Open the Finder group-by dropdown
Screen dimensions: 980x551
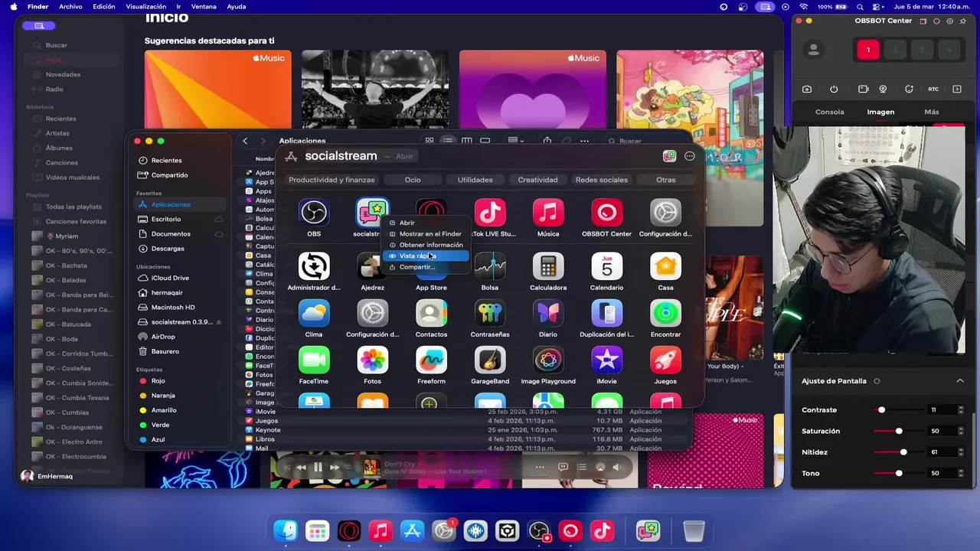pyautogui.click(x=516, y=141)
